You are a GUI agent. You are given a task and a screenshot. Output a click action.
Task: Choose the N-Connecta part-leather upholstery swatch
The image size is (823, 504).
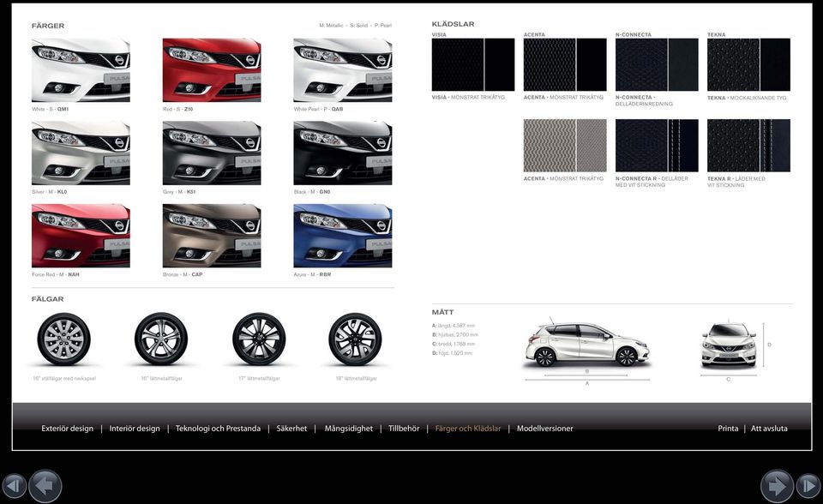(657, 64)
